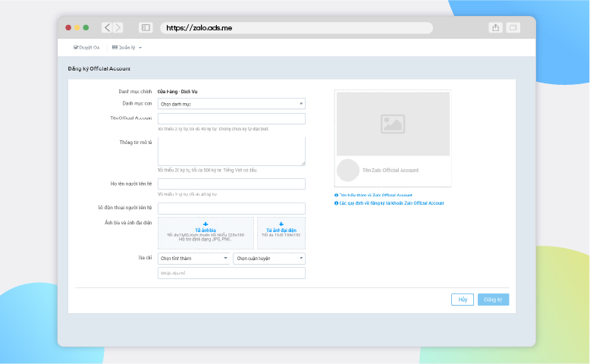This screenshot has width=590, height=364.
Task: Click the info icon beside Các quy định
Action: (x=337, y=203)
